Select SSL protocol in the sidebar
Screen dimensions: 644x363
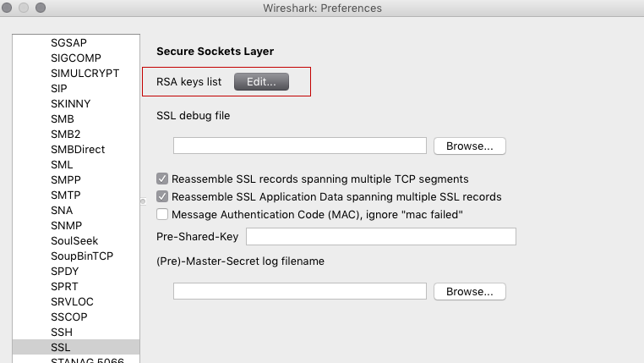(x=61, y=347)
